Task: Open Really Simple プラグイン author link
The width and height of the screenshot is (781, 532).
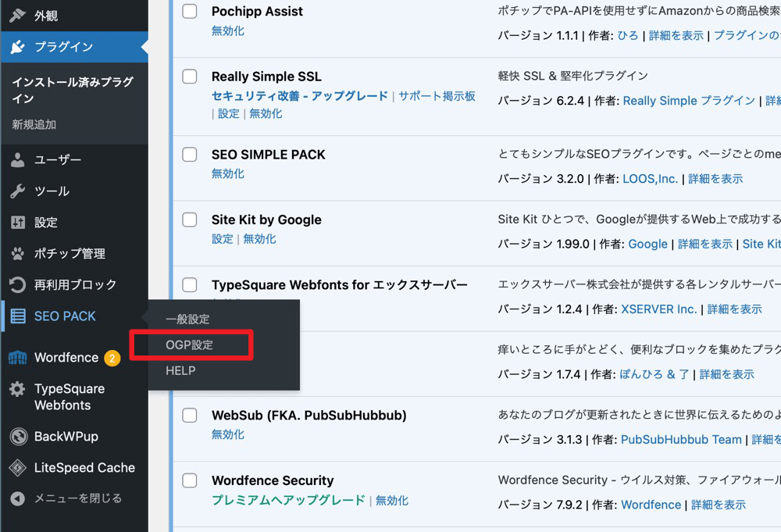Action: click(689, 101)
